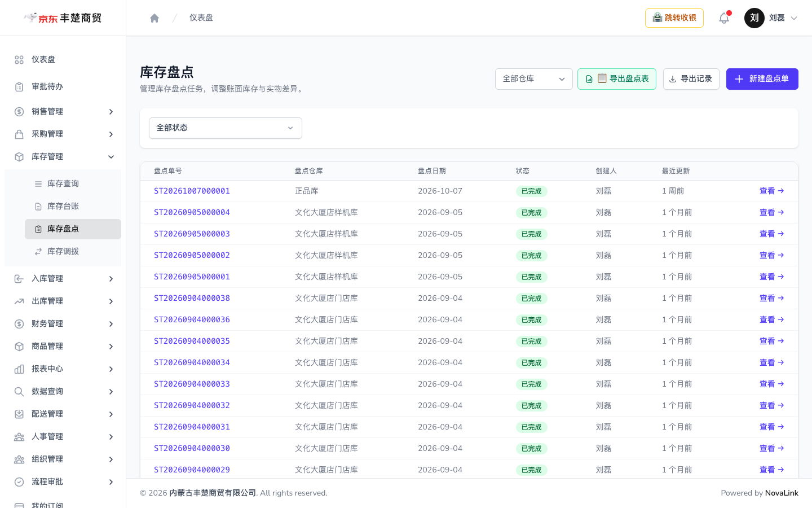Click the 盘点日期 column header

(432, 171)
